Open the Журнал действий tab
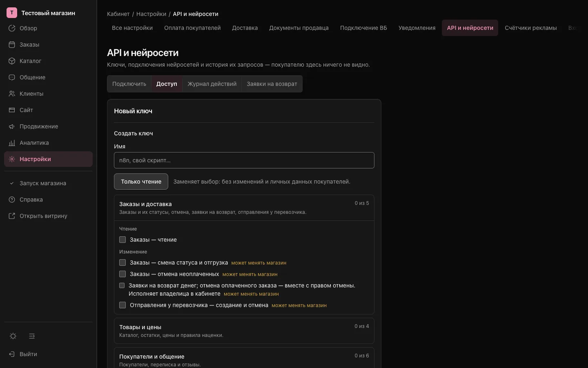Screen dimensions: 588x368 tap(212, 84)
